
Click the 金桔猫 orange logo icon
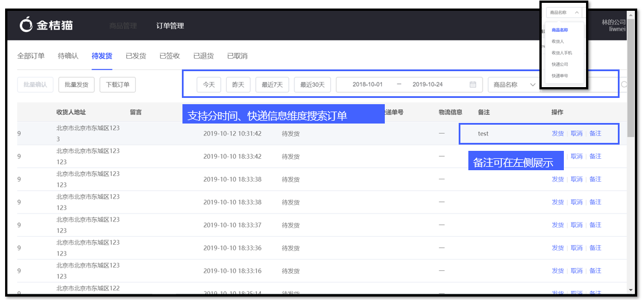pos(26,25)
